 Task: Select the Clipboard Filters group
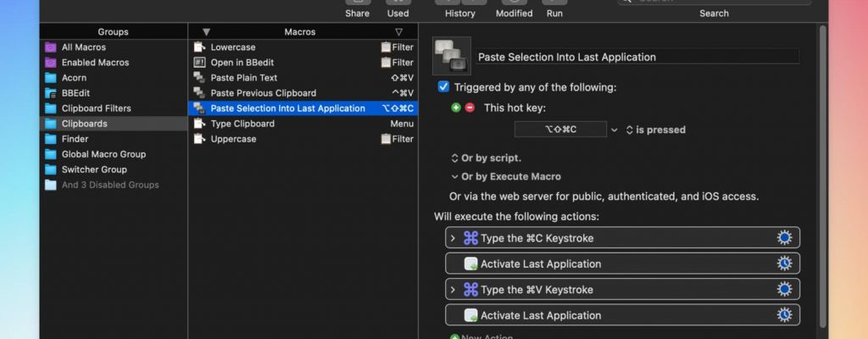pyautogui.click(x=96, y=108)
